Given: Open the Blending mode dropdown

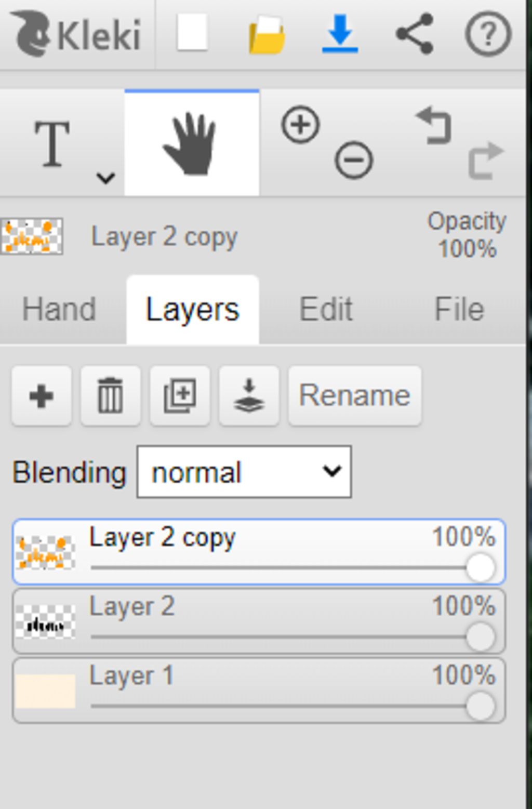Looking at the screenshot, I should (x=244, y=472).
